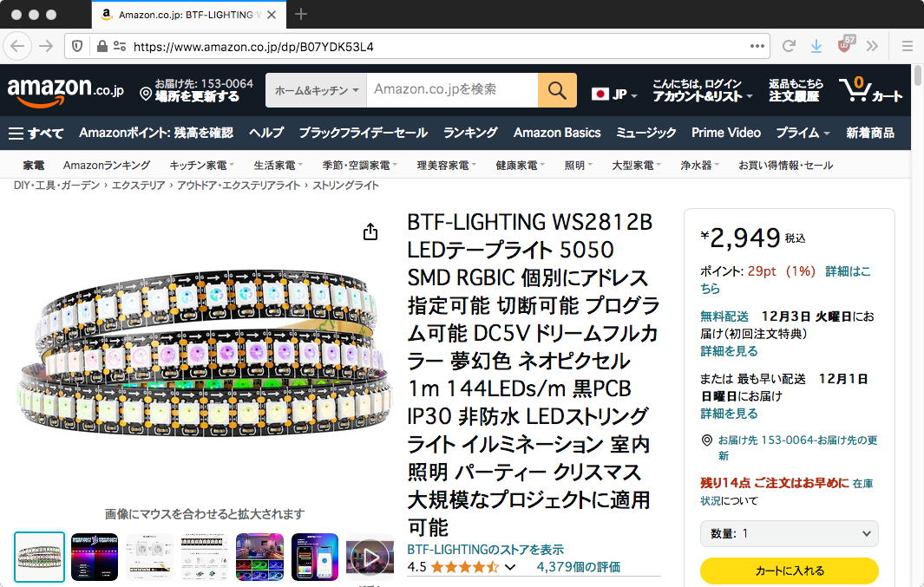Click the Amazon.co.jpを検索 search field

pos(452,90)
